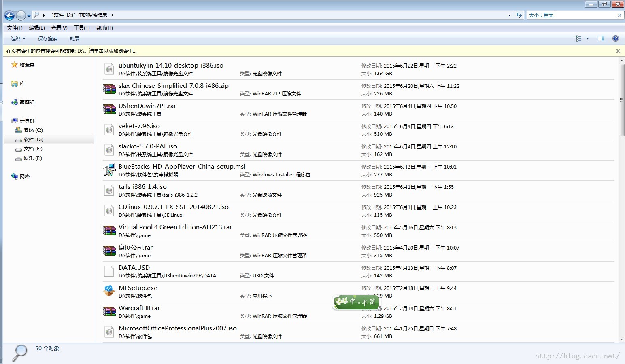This screenshot has height=364, width=625.
Task: Click the slax zip WinRAR icon
Action: click(109, 89)
